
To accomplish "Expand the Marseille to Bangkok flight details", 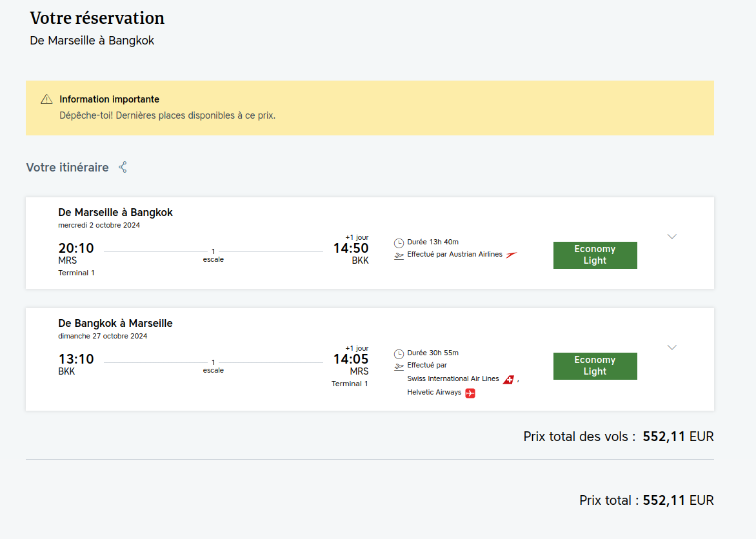I will 671,237.
